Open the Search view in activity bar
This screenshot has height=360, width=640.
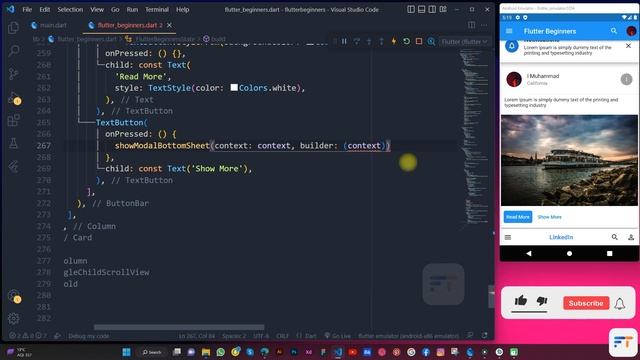tap(13, 50)
